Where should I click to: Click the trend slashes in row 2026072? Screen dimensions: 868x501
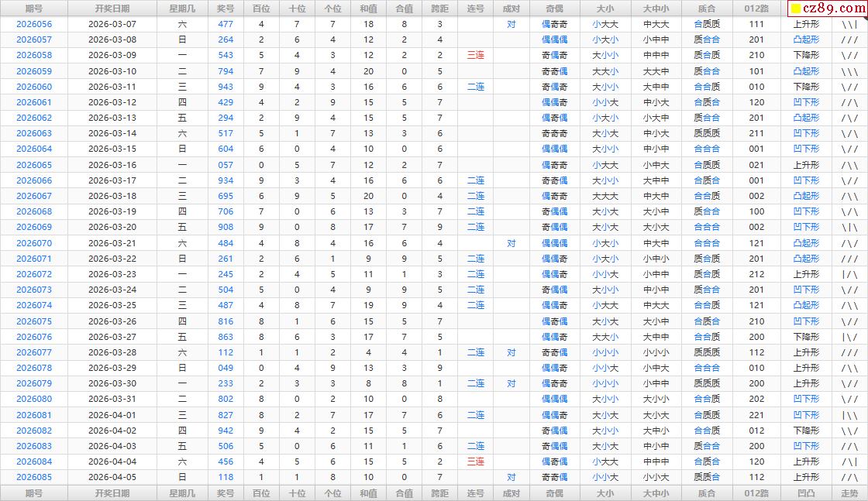tap(849, 274)
